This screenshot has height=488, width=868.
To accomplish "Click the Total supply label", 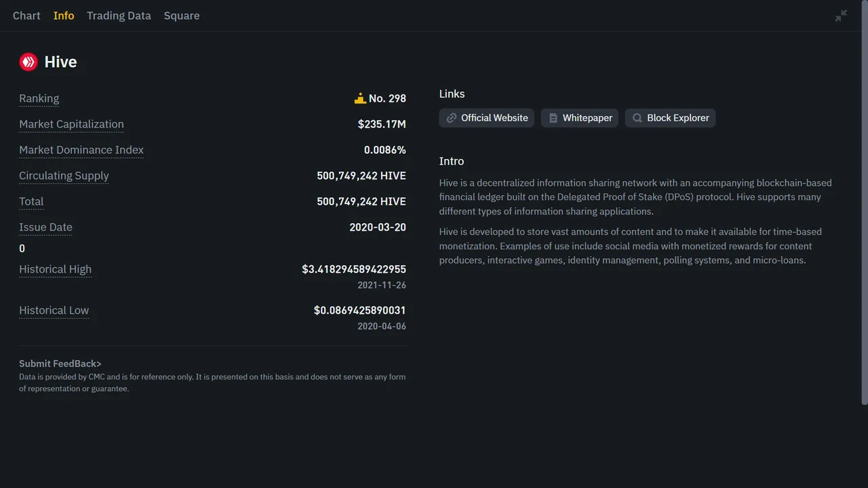I will click(x=31, y=201).
